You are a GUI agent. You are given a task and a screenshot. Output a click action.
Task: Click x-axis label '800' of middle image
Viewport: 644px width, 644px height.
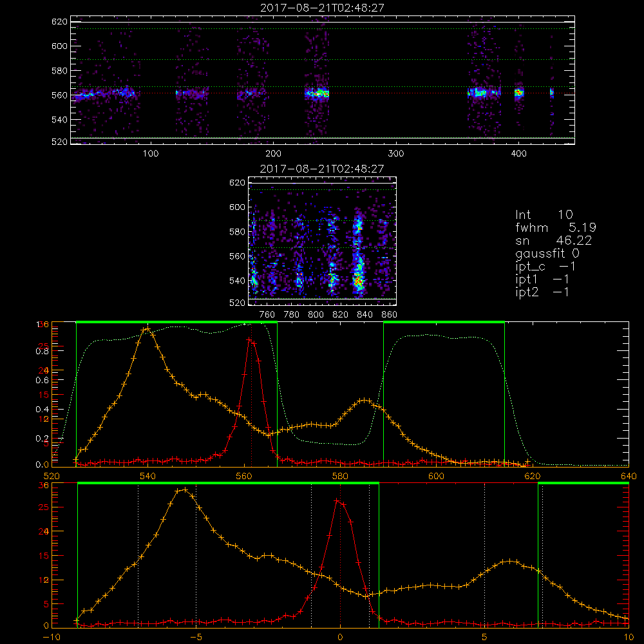[316, 315]
